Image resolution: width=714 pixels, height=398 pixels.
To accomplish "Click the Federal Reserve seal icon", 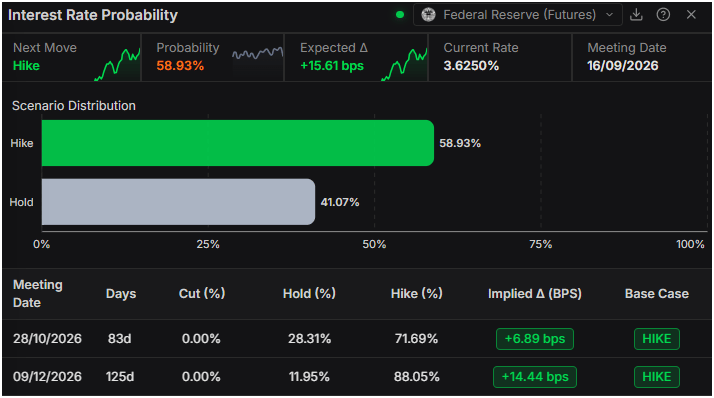I will point(428,15).
